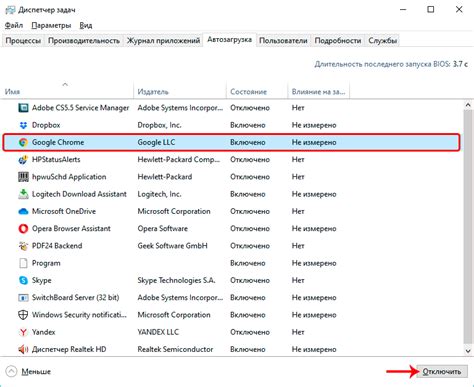
Task: Click the YANDEX LLC publisher cell
Action: point(158,332)
